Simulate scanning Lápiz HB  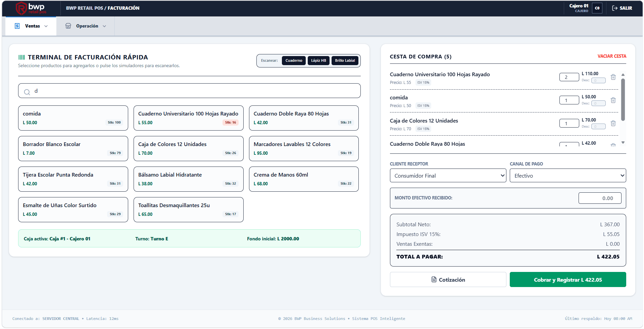(318, 60)
